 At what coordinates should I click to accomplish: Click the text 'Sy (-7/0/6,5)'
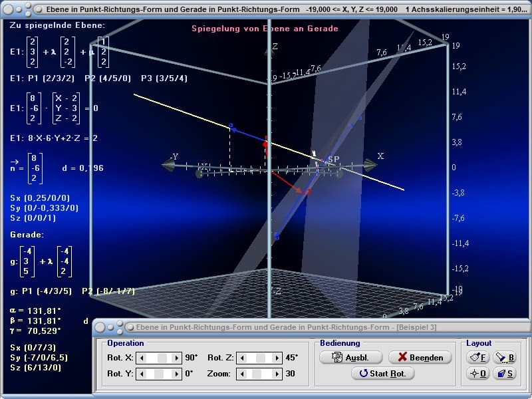click(x=39, y=358)
